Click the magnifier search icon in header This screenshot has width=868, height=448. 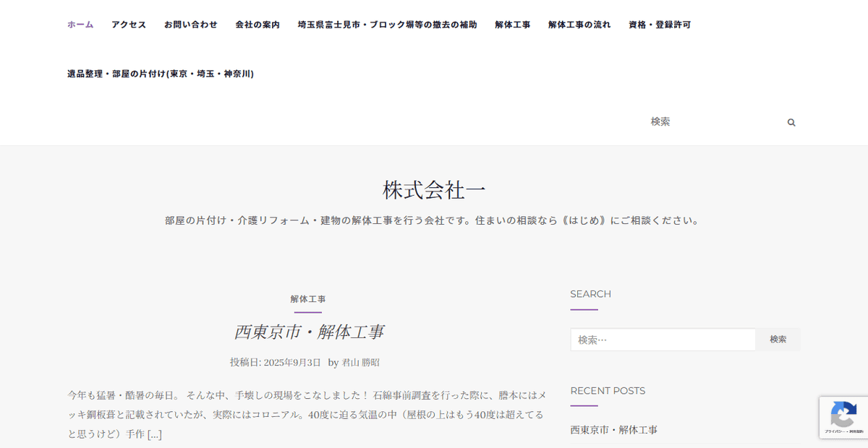791,123
